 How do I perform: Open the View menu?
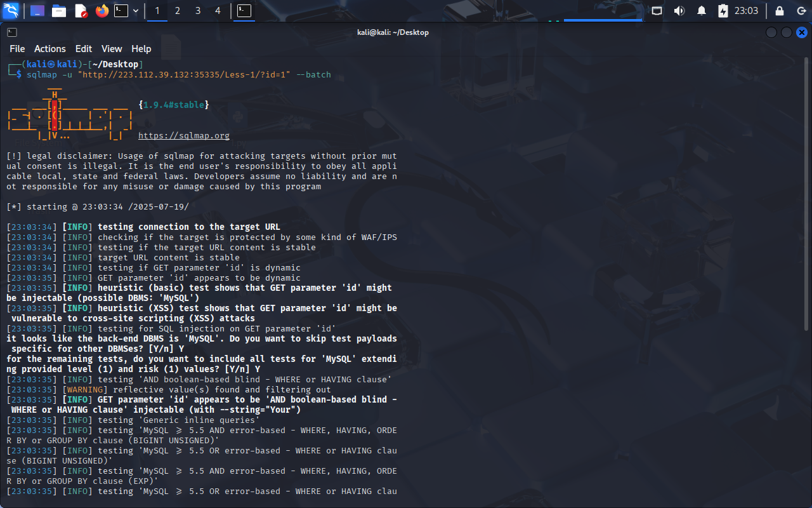[x=112, y=49]
